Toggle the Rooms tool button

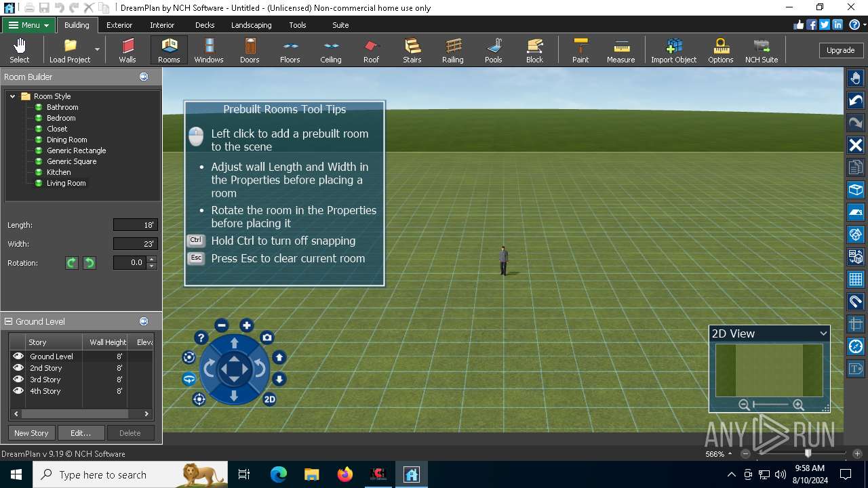click(x=169, y=51)
